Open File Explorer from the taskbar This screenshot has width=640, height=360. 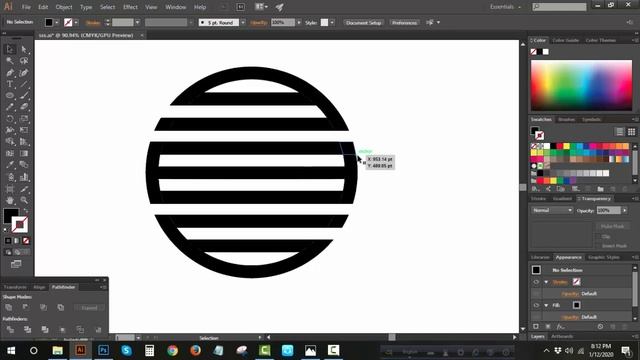(x=58, y=350)
